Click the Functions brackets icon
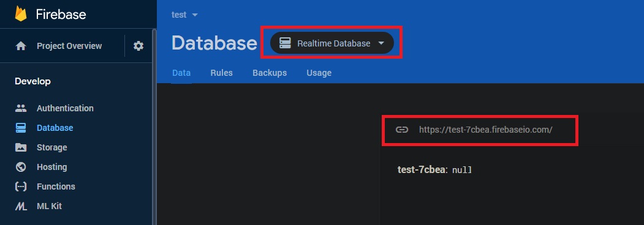This screenshot has height=225, width=644. [x=21, y=186]
